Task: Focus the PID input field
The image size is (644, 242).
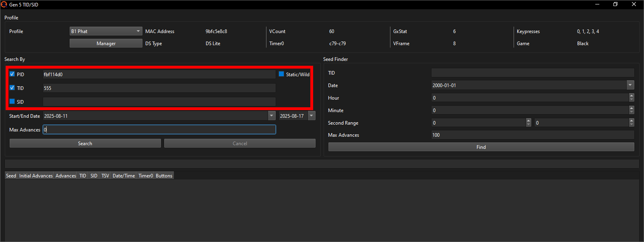Action: tap(159, 74)
